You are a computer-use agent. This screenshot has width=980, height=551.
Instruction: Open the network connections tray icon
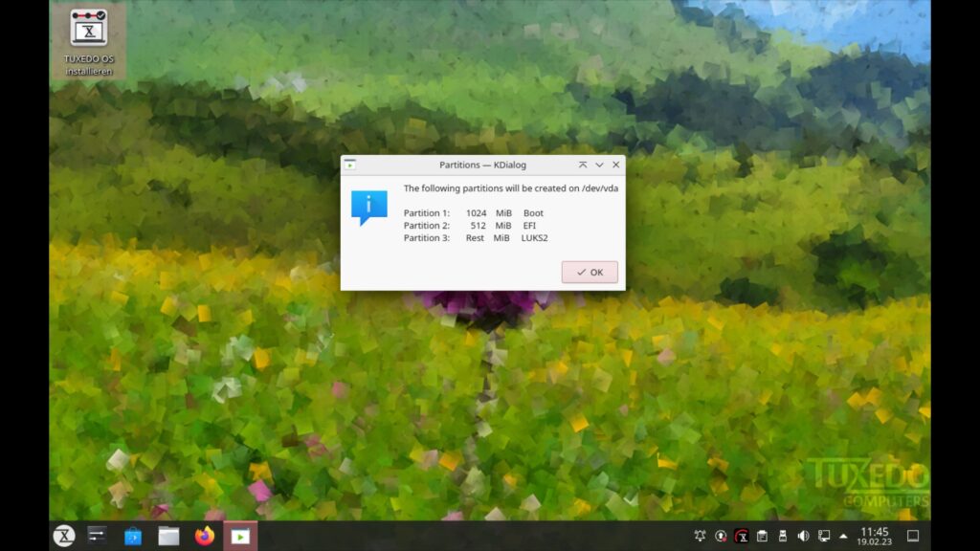coord(824,536)
